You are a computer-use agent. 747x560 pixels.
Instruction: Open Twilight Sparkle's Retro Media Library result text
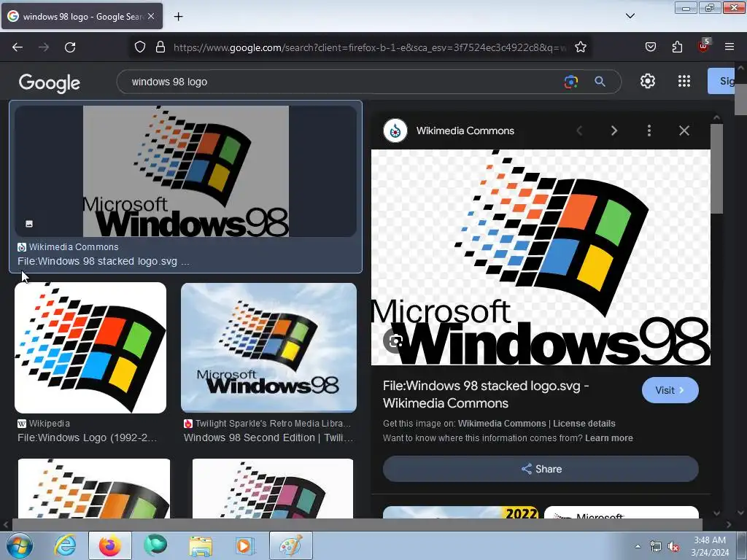[273, 424]
